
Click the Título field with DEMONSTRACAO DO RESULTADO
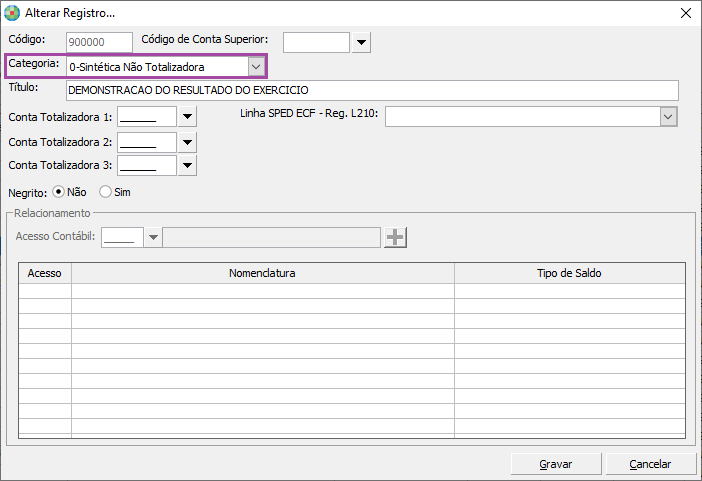coord(372,90)
